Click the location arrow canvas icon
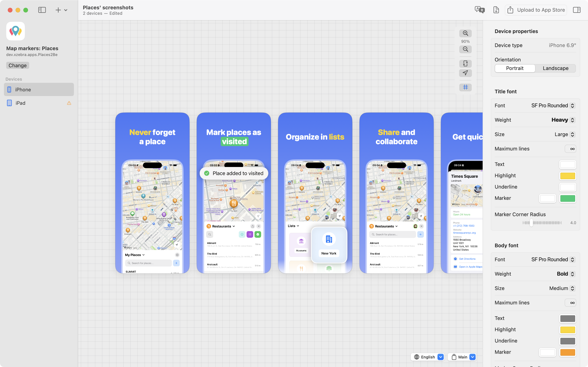 pos(465,73)
